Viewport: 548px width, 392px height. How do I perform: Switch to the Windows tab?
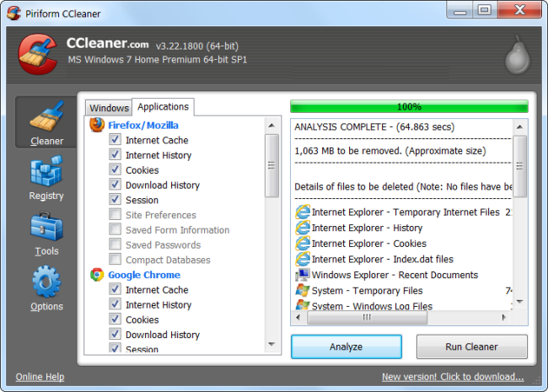(109, 108)
